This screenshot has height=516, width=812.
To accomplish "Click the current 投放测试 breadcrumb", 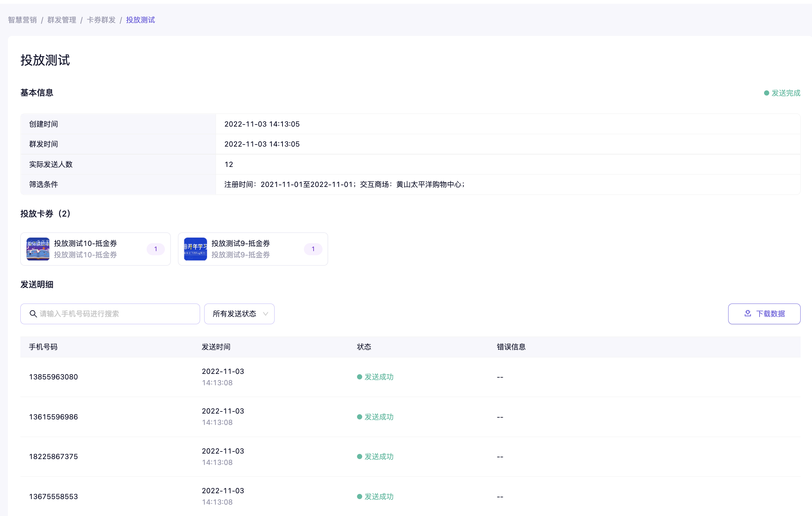I will click(x=140, y=20).
